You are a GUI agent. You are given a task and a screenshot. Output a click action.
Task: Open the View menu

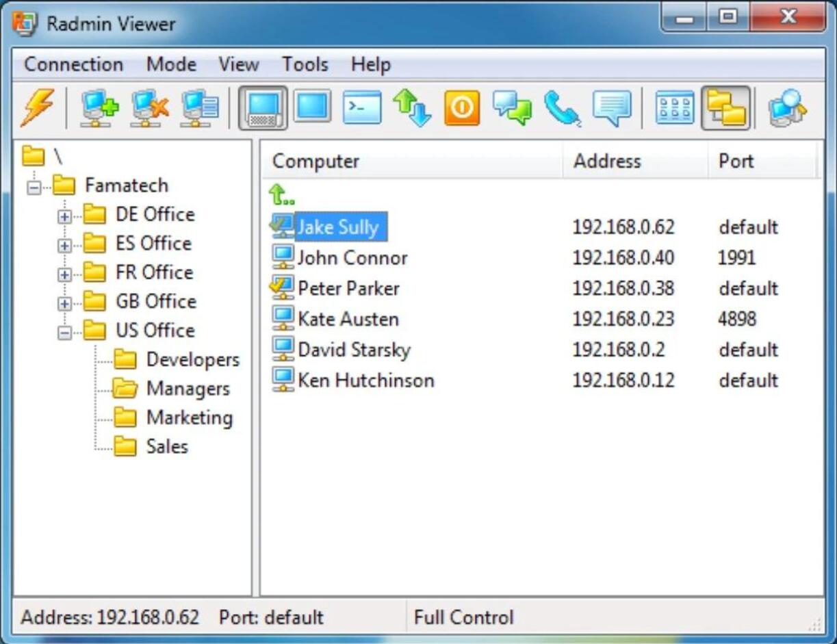tap(238, 64)
